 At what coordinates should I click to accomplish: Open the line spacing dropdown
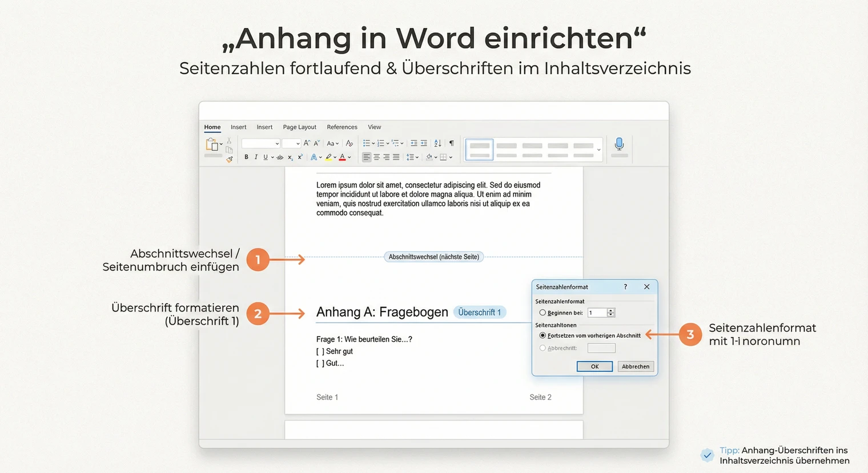[x=413, y=157]
